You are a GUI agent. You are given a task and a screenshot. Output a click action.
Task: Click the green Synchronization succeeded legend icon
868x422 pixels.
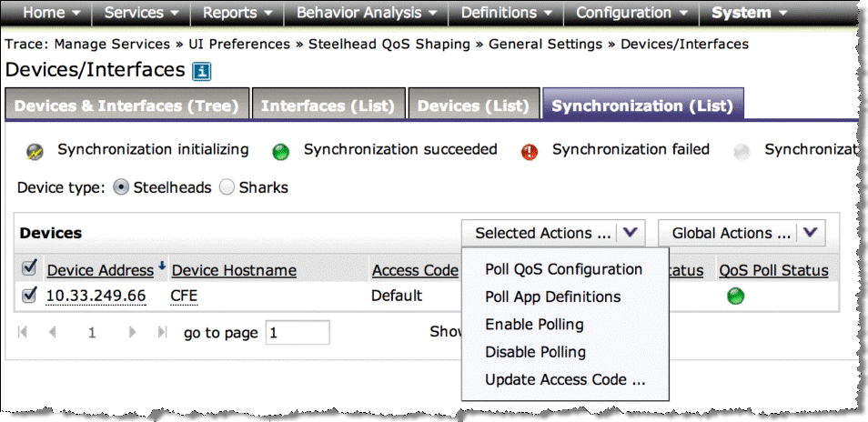click(281, 152)
